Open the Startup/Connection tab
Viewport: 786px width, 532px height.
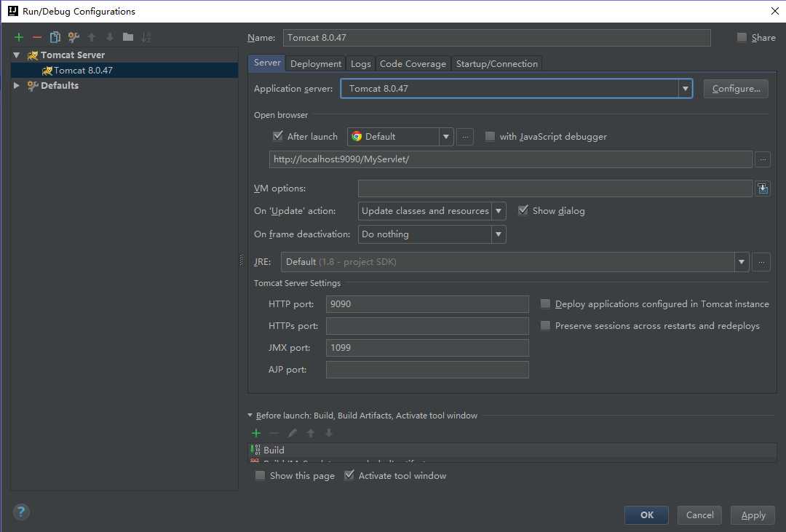coord(496,63)
